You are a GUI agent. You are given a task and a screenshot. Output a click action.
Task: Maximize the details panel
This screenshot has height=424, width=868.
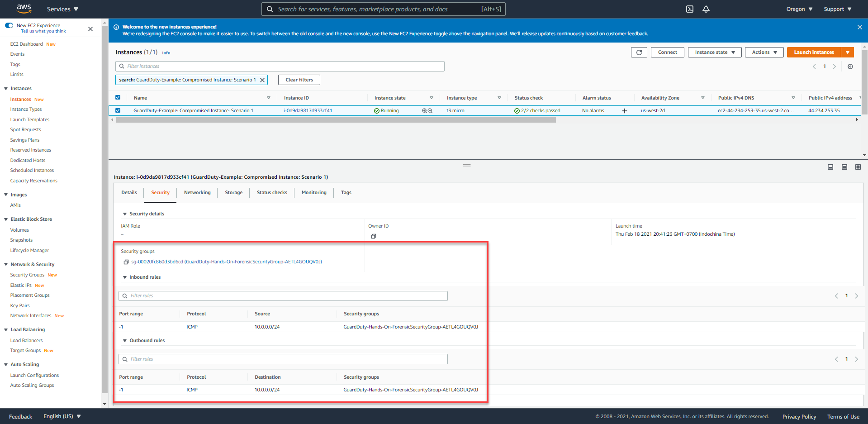tap(858, 167)
